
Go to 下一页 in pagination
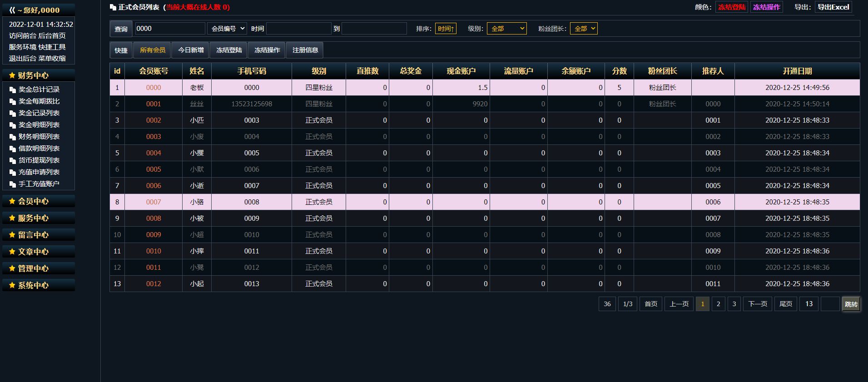757,304
